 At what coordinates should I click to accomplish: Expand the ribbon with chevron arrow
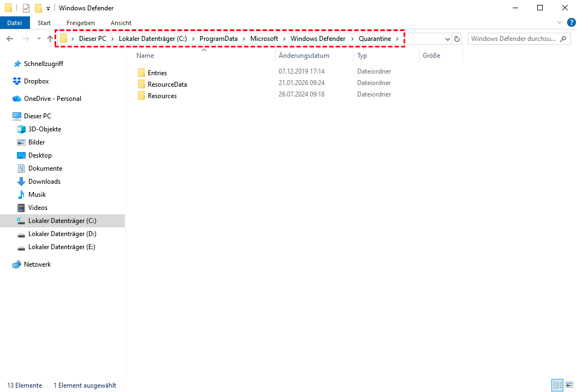click(x=560, y=22)
